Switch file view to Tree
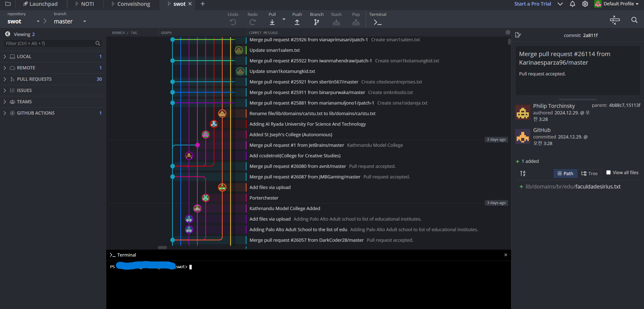This screenshot has width=644, height=309. [589, 173]
